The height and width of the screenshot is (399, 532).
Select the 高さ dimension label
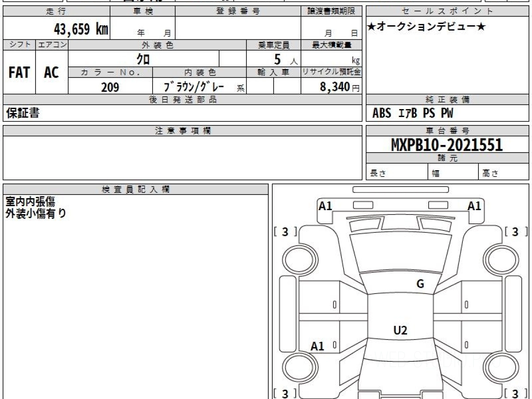(490, 174)
